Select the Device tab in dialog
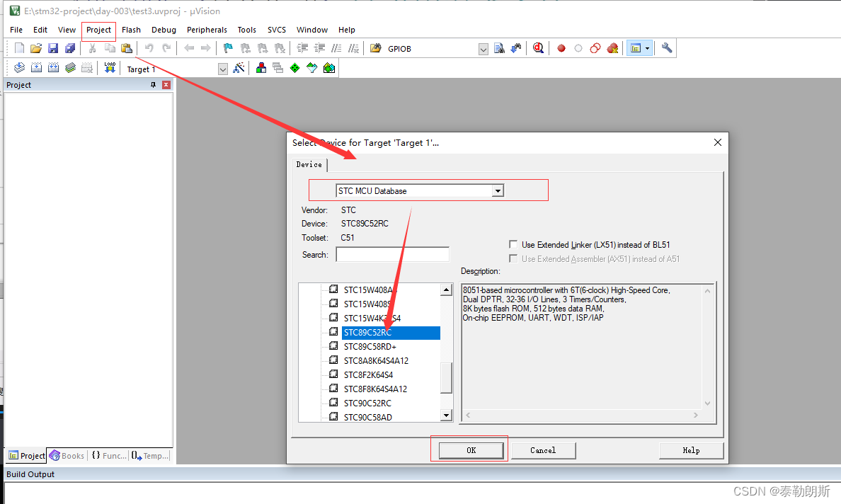The image size is (841, 504). pyautogui.click(x=309, y=165)
